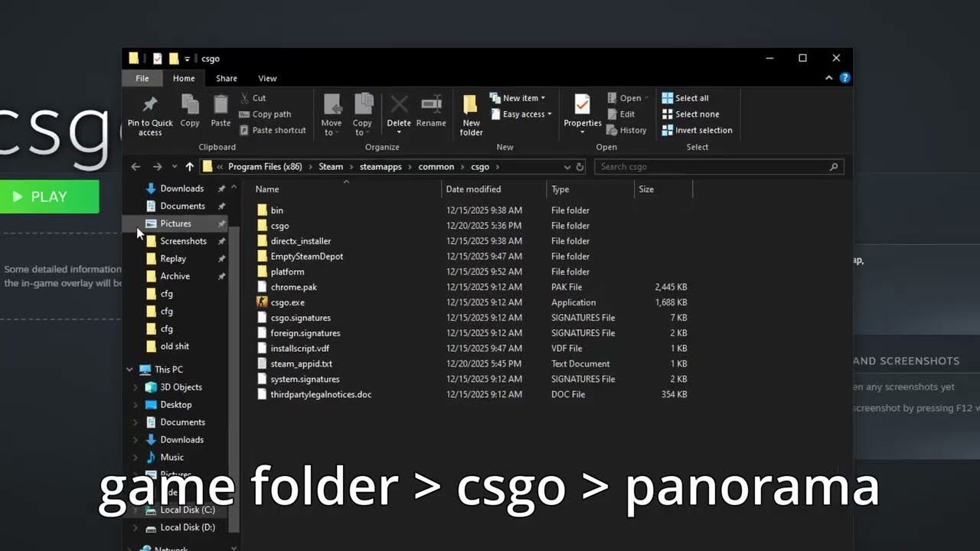Click the Up one level arrow
The width and height of the screenshot is (980, 551).
tap(189, 167)
